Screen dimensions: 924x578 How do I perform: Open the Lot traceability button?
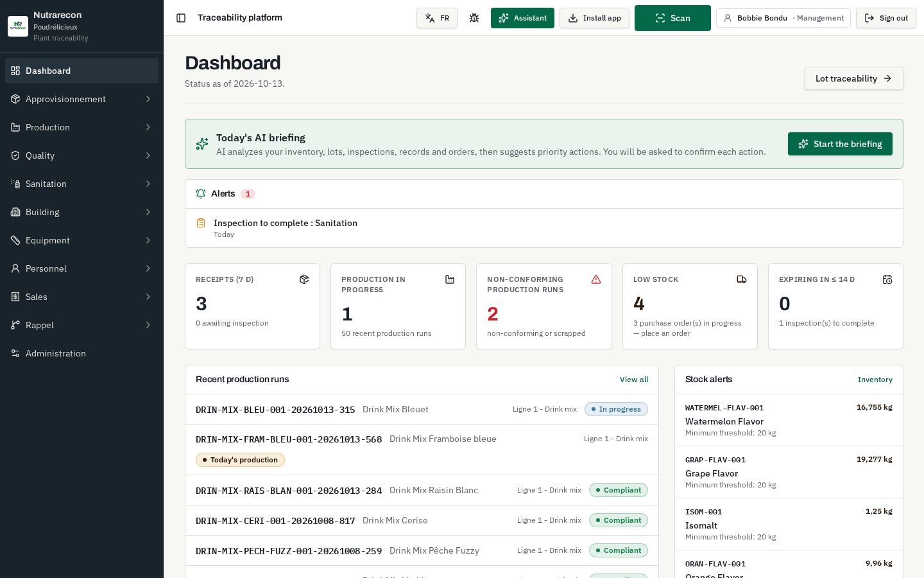click(x=853, y=78)
